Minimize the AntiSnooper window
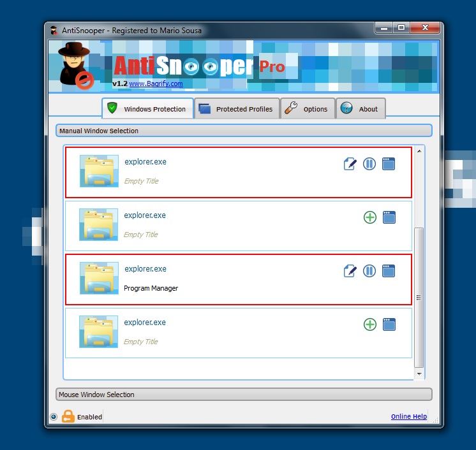 coord(384,28)
